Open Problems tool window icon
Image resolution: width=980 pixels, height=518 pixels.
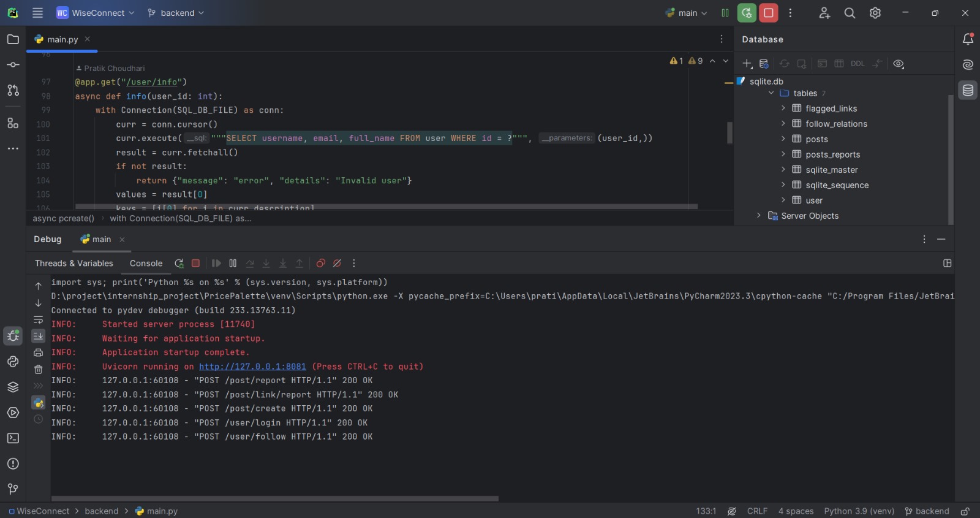pos(13,463)
